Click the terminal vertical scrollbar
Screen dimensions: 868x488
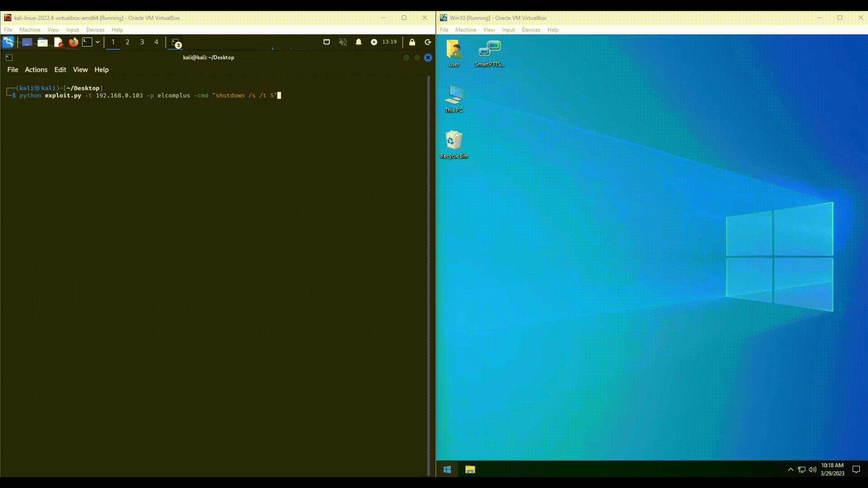tap(429, 271)
